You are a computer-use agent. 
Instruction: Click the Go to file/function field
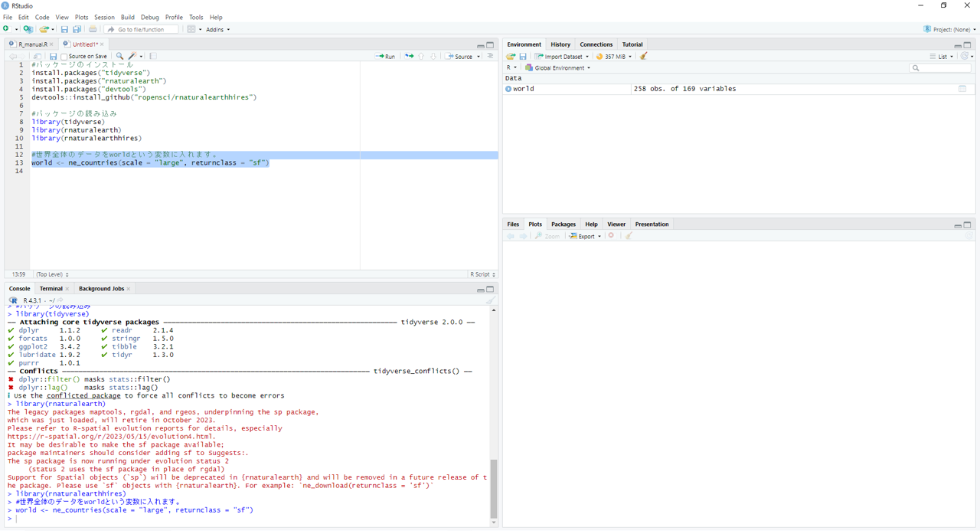(x=141, y=29)
